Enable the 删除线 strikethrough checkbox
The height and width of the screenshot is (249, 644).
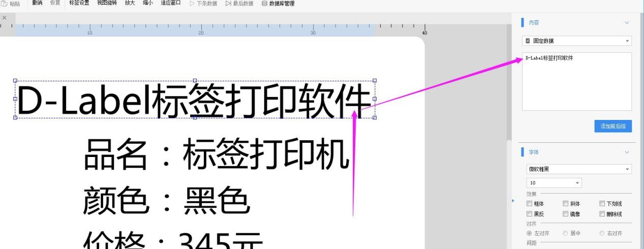tap(602, 214)
